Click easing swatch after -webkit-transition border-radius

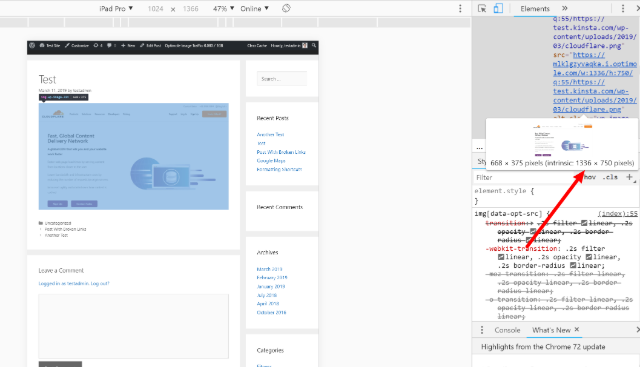(573, 266)
